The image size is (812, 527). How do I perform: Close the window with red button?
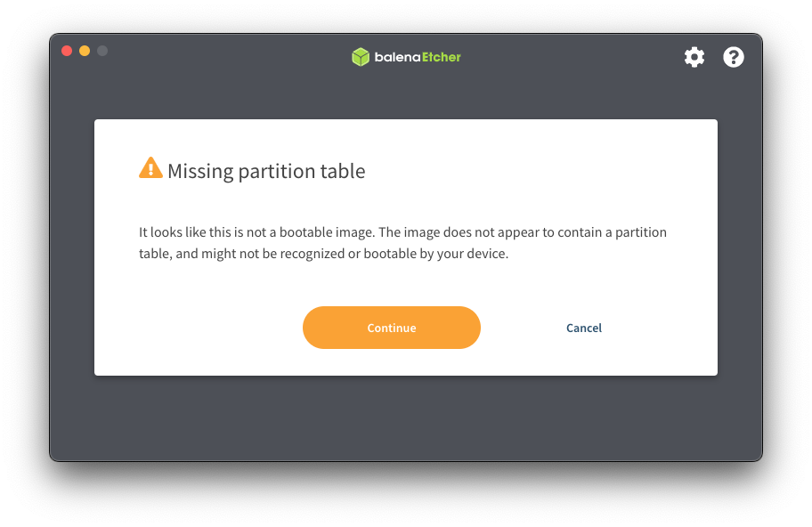point(67,51)
